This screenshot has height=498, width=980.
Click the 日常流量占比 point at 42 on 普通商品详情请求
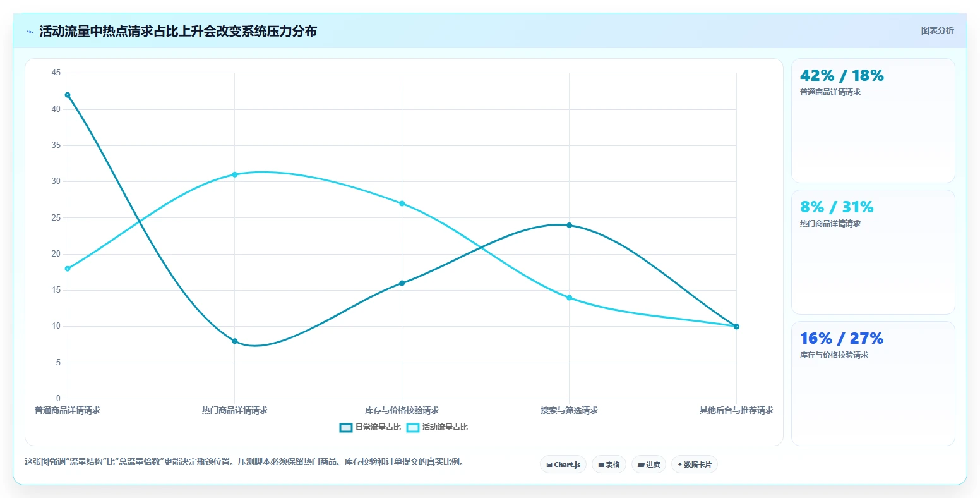[x=68, y=95]
